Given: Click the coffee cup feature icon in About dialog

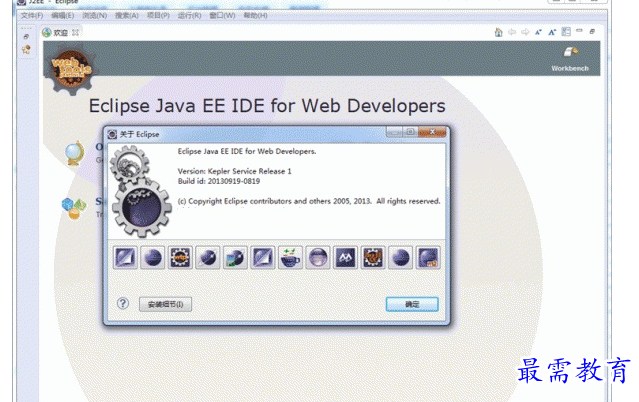Looking at the screenshot, I should (x=290, y=258).
